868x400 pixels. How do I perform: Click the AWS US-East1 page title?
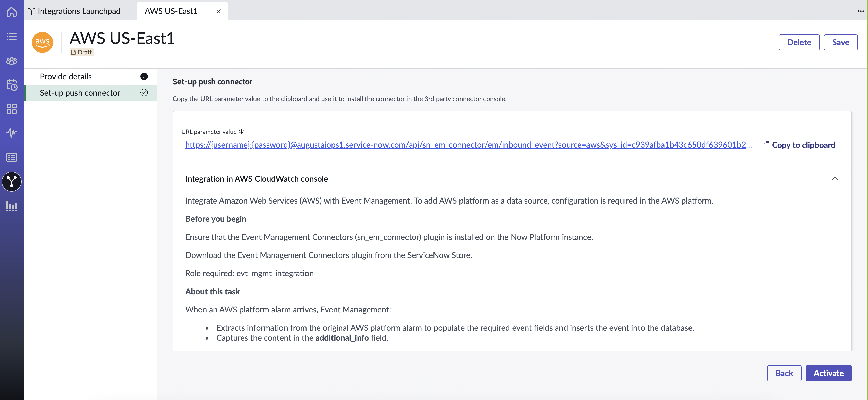tap(122, 38)
